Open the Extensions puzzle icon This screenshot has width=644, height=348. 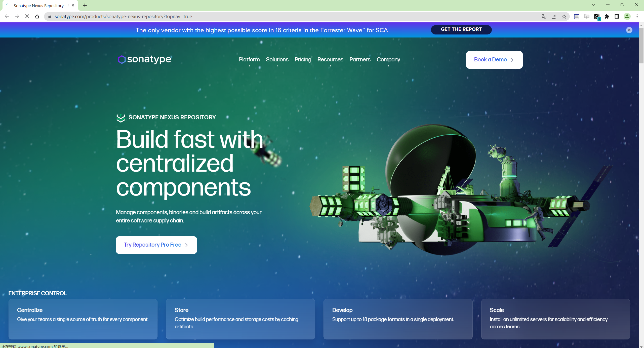[607, 17]
